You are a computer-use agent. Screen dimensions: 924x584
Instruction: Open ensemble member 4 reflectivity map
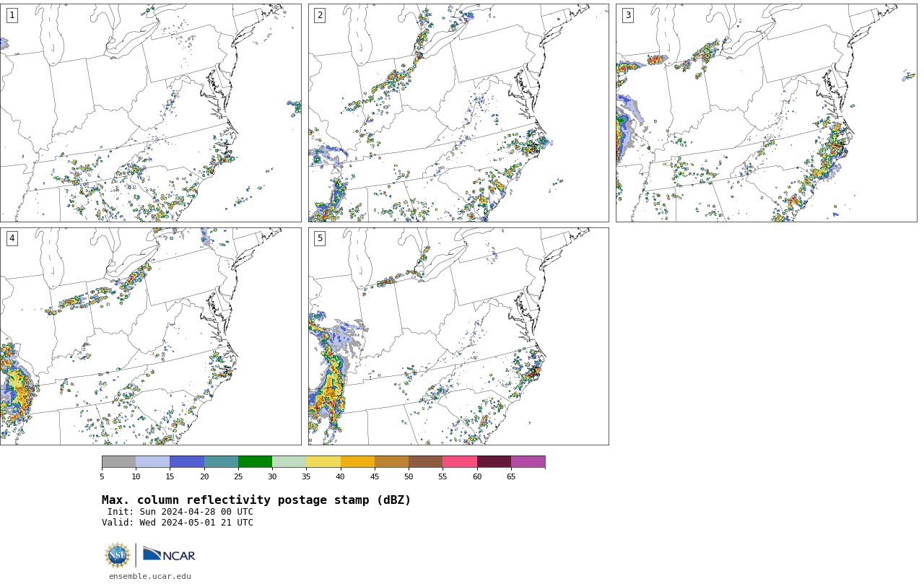pyautogui.click(x=150, y=336)
